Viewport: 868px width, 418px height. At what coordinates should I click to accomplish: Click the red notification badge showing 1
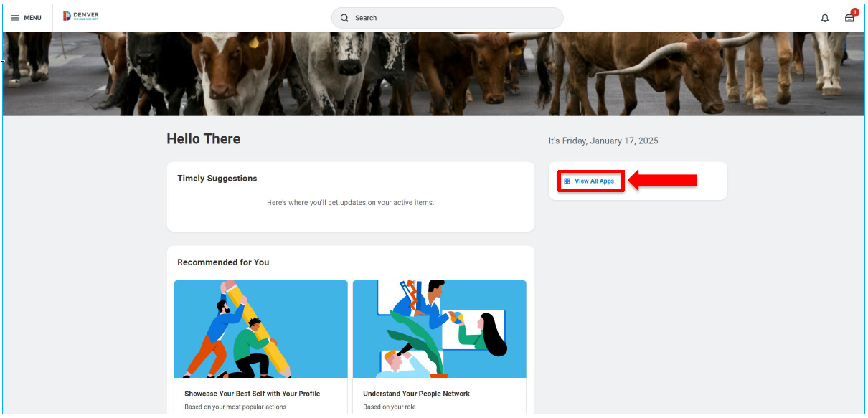coord(854,11)
